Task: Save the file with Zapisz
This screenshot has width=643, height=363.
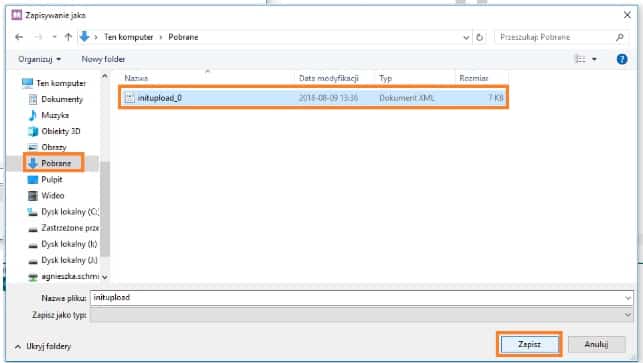Action: click(529, 344)
